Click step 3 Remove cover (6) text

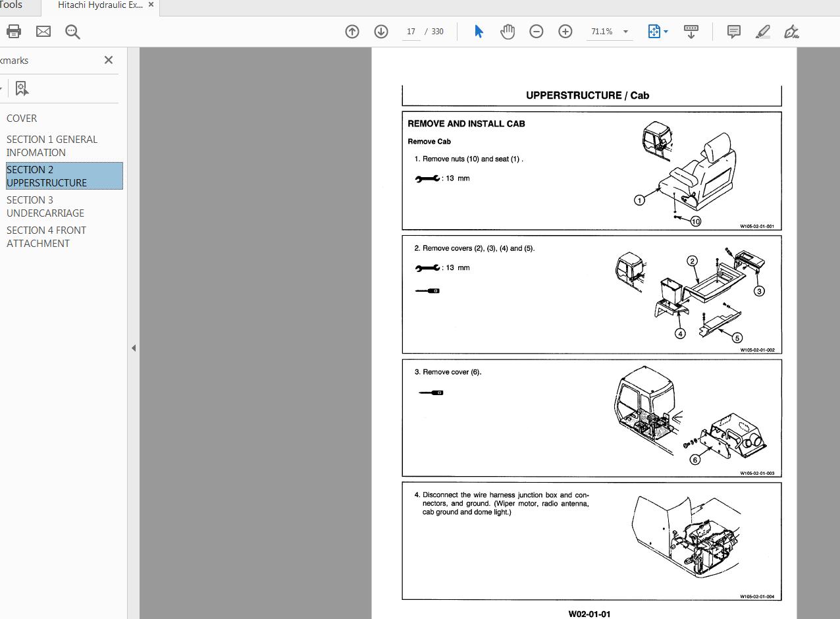click(448, 372)
